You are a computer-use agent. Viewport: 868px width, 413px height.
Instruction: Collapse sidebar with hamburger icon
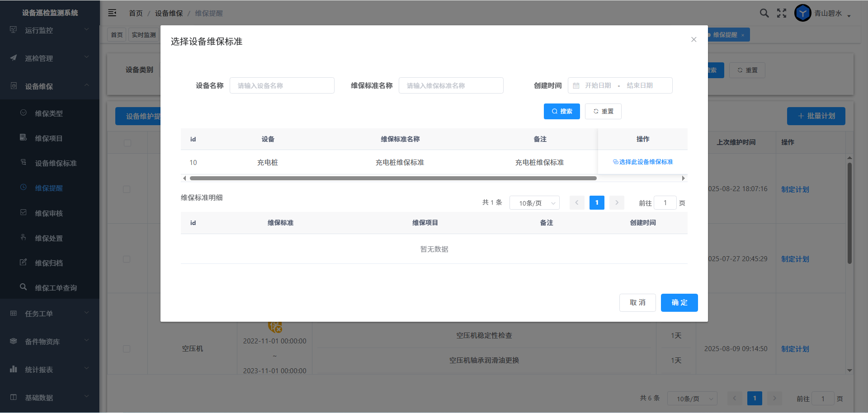click(x=112, y=13)
